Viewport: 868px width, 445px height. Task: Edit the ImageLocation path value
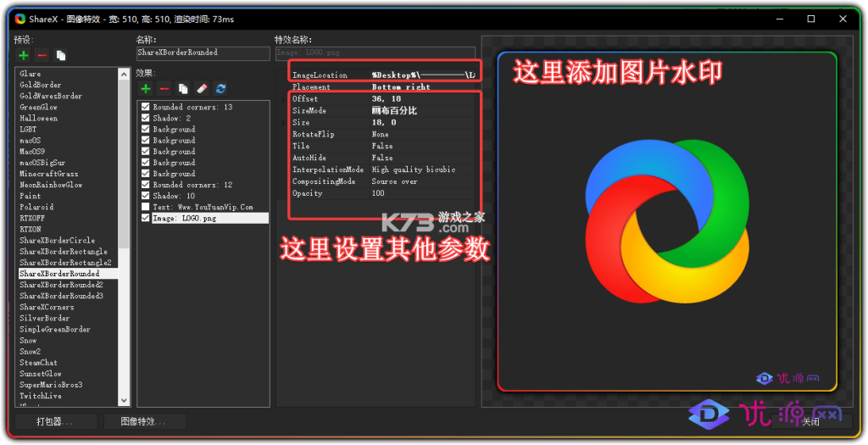(x=422, y=75)
